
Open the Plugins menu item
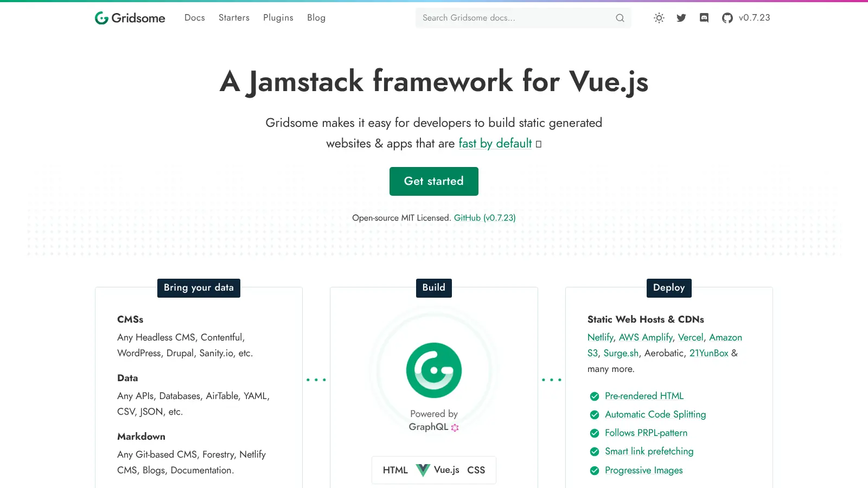point(278,18)
